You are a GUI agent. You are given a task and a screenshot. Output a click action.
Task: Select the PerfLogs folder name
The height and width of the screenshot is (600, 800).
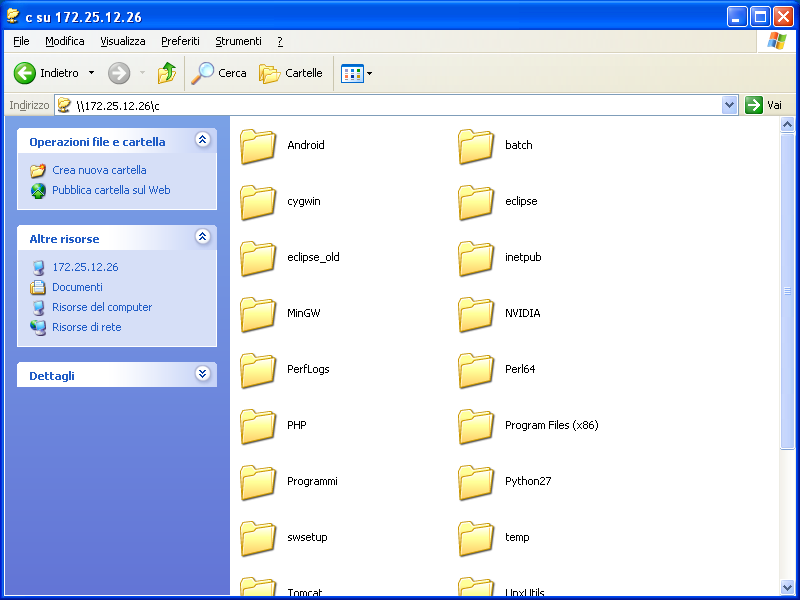click(x=308, y=369)
